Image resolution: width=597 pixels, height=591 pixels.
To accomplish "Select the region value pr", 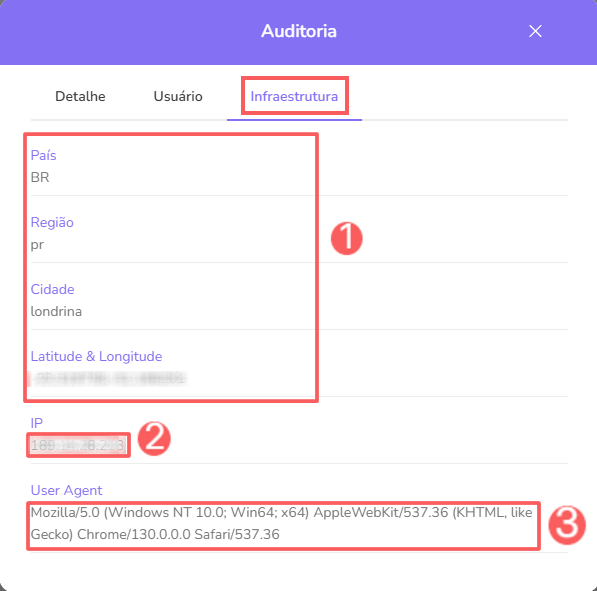I will pyautogui.click(x=37, y=245).
